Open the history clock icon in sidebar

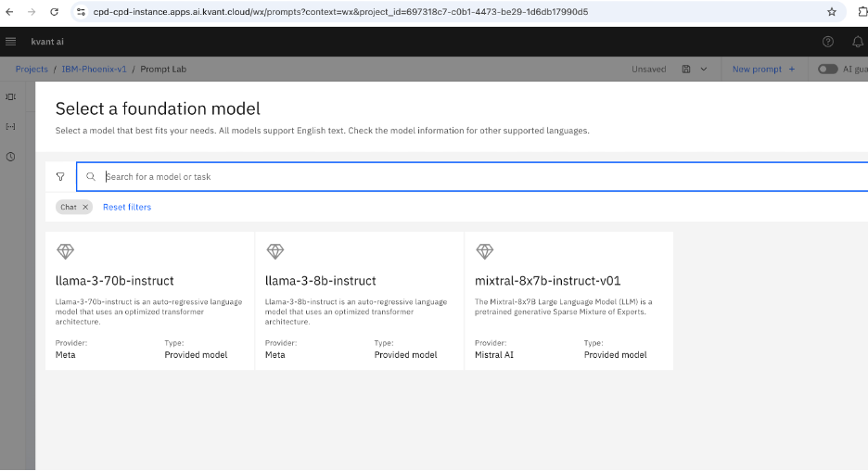click(x=11, y=157)
